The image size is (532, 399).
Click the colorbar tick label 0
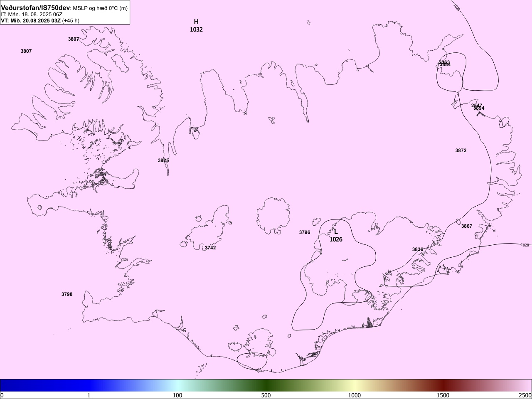pos(2,395)
